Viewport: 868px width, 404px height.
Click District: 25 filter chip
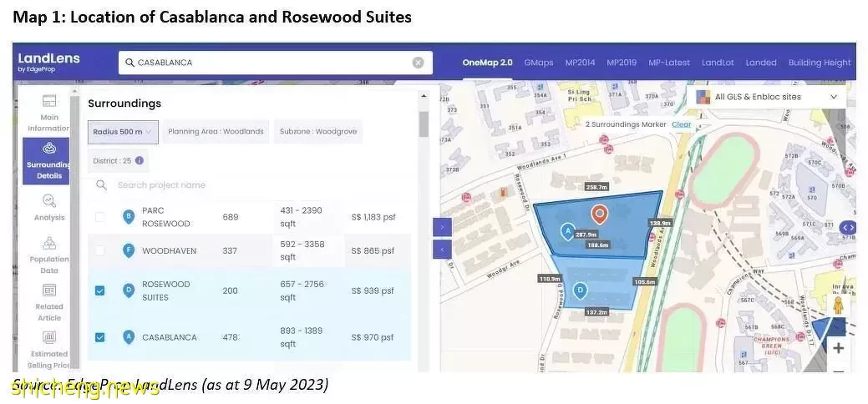[x=118, y=160]
